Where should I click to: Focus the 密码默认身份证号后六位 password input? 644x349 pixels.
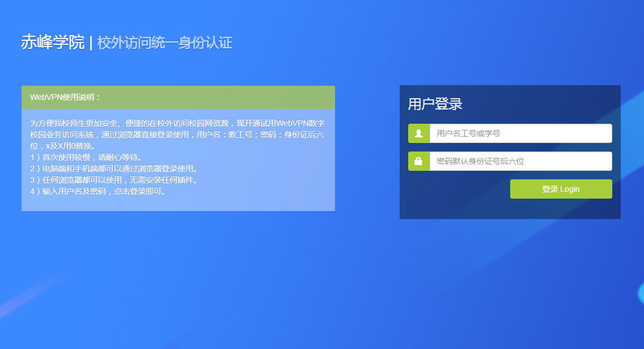point(521,161)
